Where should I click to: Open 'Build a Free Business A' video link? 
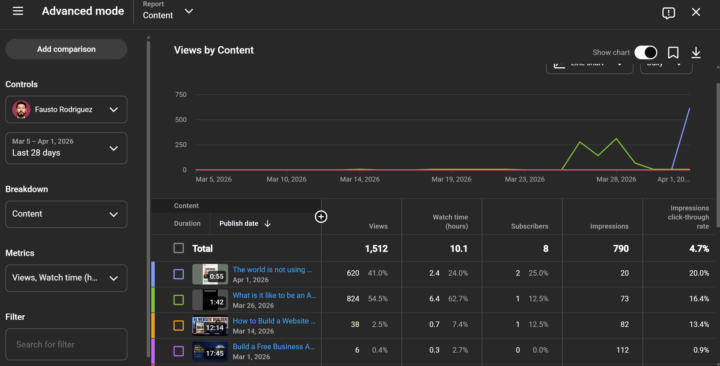(273, 347)
